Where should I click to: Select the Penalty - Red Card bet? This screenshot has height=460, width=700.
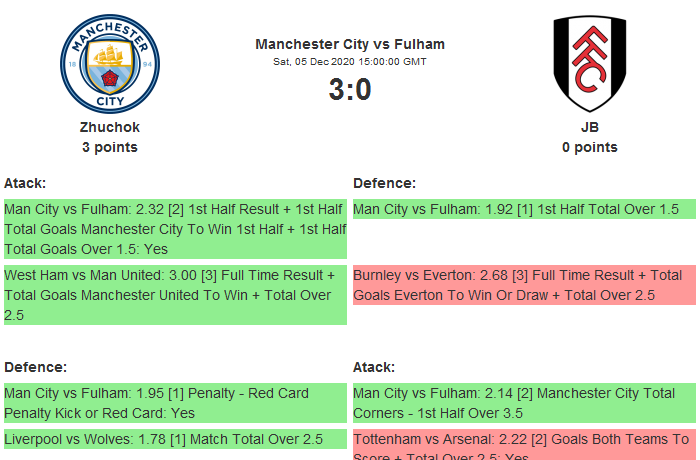[x=175, y=403]
